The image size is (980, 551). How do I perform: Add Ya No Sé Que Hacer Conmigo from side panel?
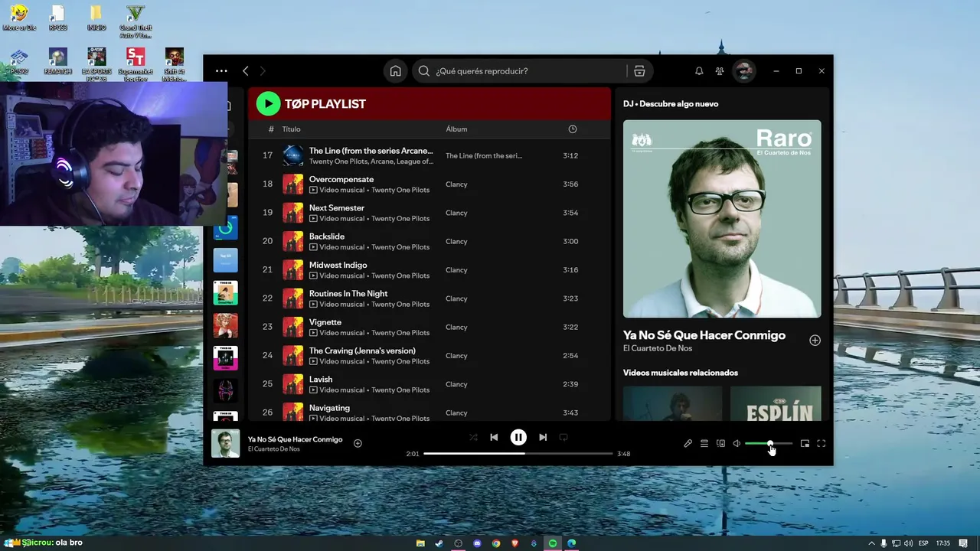pyautogui.click(x=815, y=341)
